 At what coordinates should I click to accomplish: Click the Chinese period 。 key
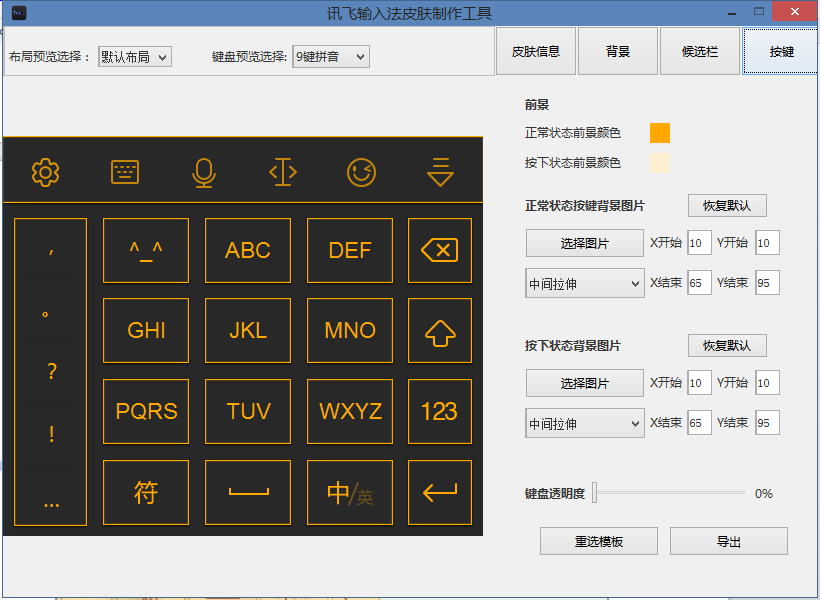(51, 308)
